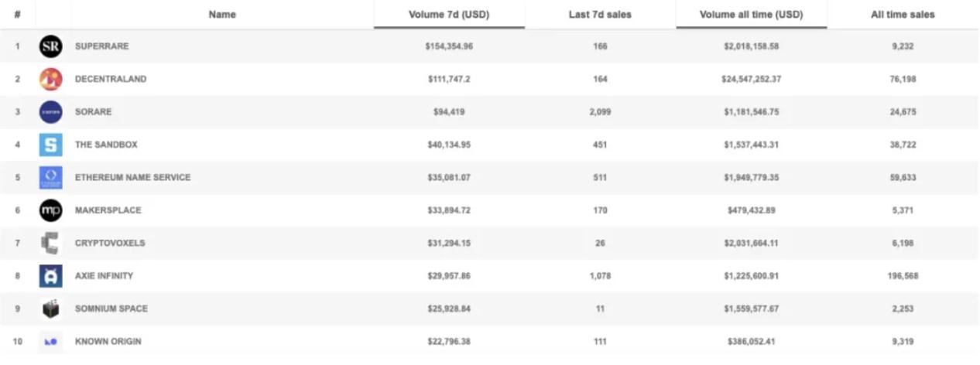Viewport: 980px width, 365px height.
Task: Click the Name column header
Action: 222,15
